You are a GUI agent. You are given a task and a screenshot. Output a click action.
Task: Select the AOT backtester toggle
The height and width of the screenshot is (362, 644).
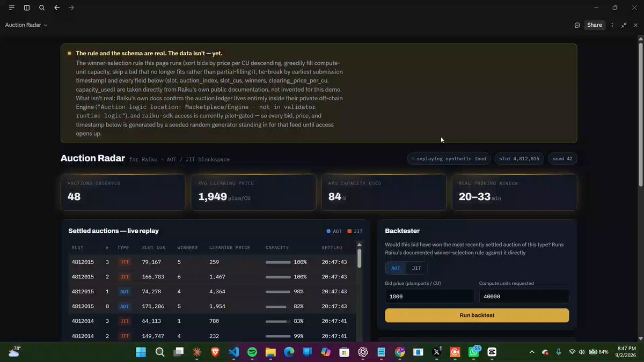point(396,268)
